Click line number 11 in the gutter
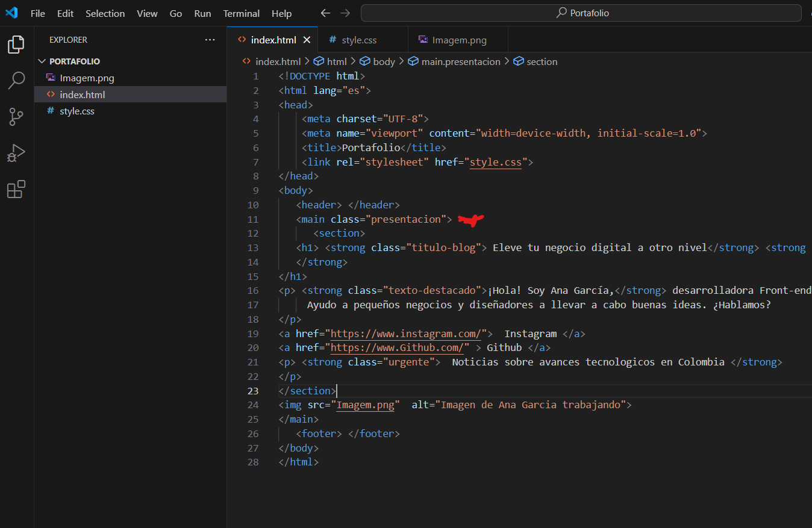This screenshot has height=528, width=812. [253, 219]
